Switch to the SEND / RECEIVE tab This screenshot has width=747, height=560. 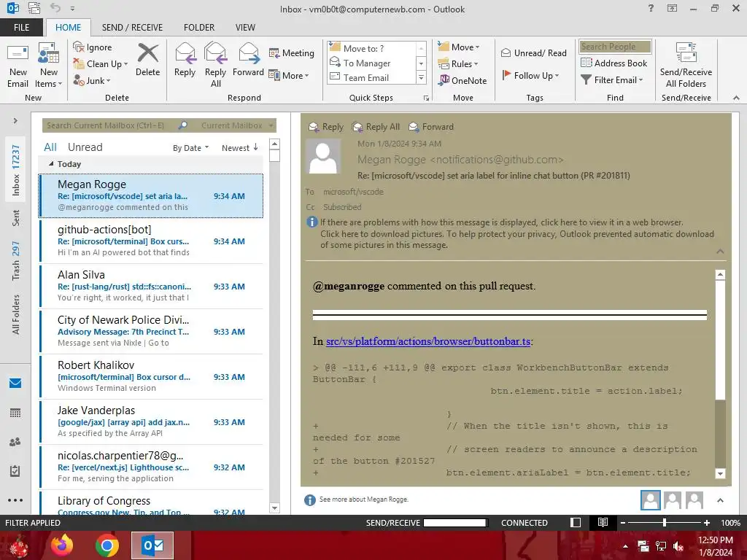point(132,27)
